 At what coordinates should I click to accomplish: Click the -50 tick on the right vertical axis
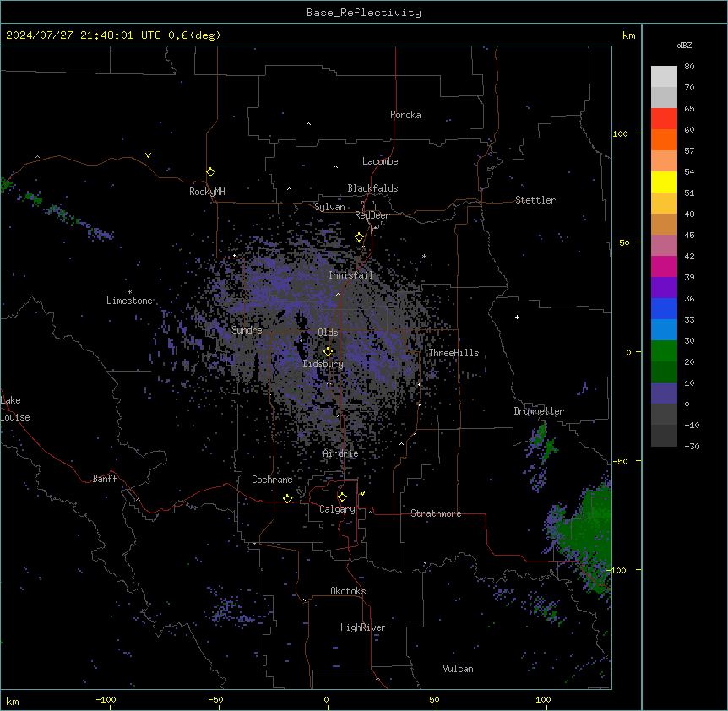620,461
